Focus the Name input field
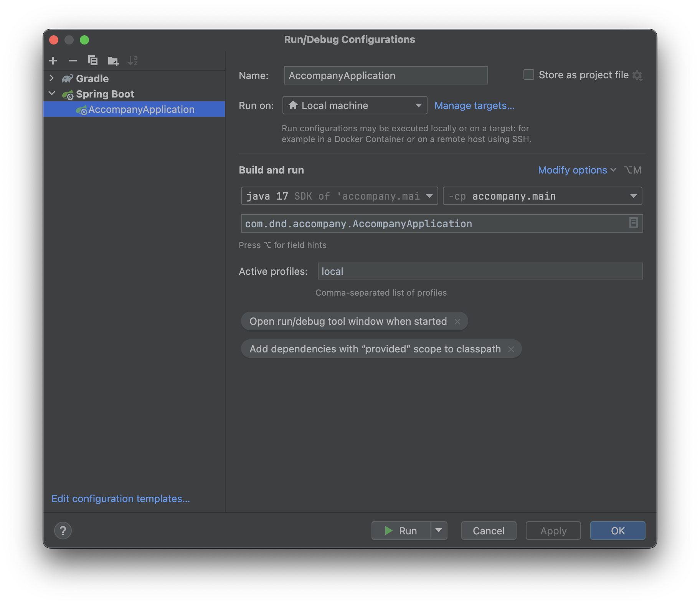 point(386,75)
